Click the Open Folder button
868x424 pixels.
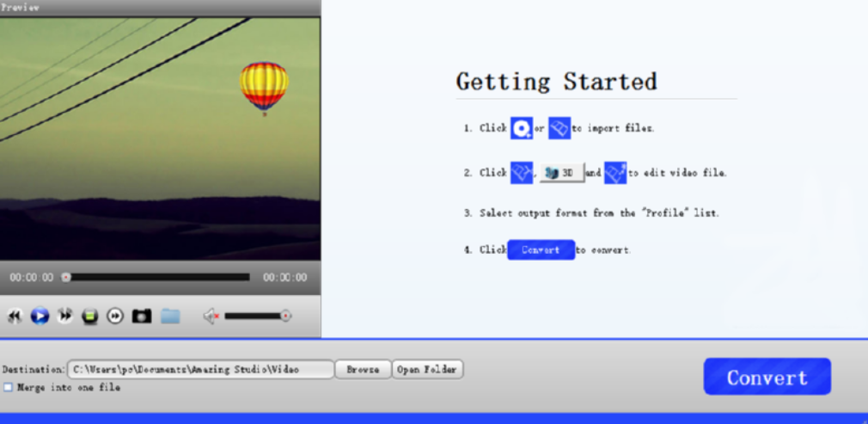(x=427, y=369)
